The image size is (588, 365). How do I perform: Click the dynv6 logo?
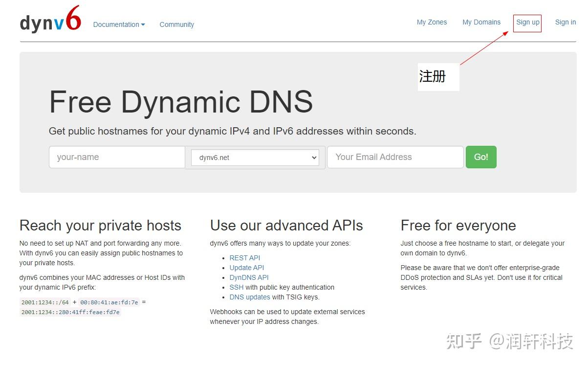(x=49, y=19)
